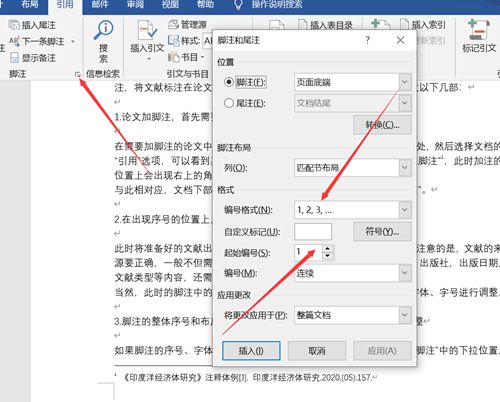Screen dimensions: 500x402
Task: Click the Show Notes icon
Action: click(14, 58)
